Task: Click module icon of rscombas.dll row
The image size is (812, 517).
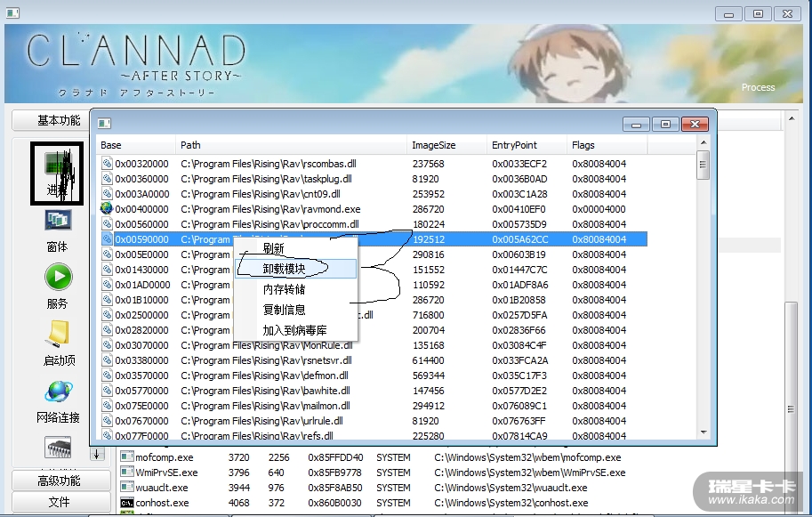Action: tap(107, 164)
